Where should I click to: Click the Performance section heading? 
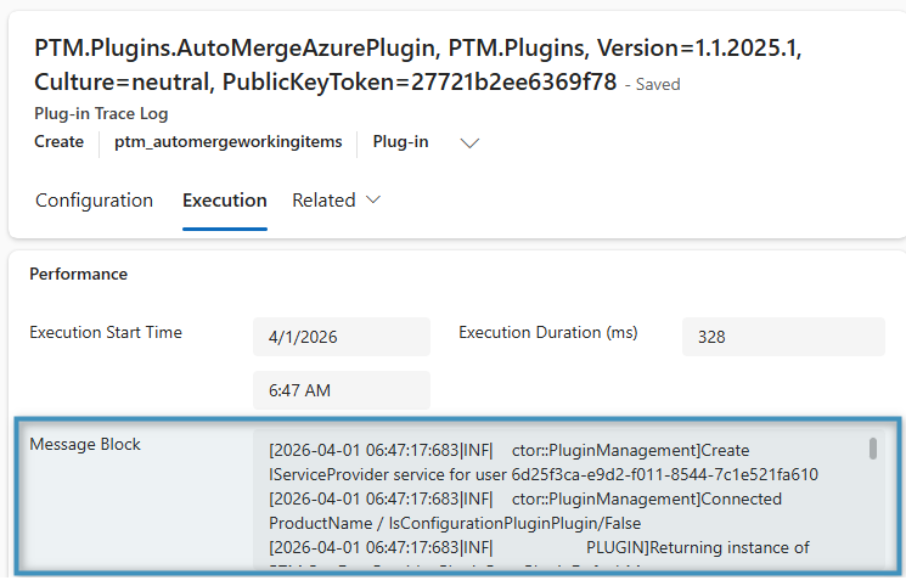click(x=79, y=274)
